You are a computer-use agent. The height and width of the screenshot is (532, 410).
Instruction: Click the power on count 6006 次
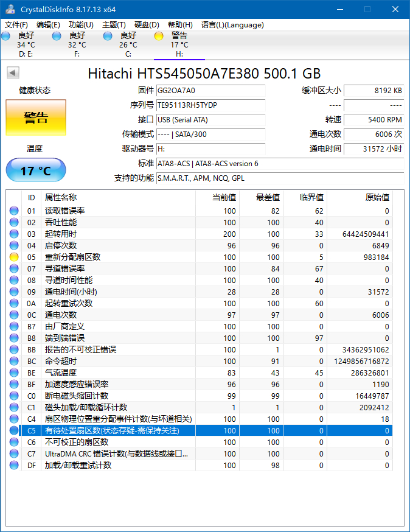pos(374,135)
